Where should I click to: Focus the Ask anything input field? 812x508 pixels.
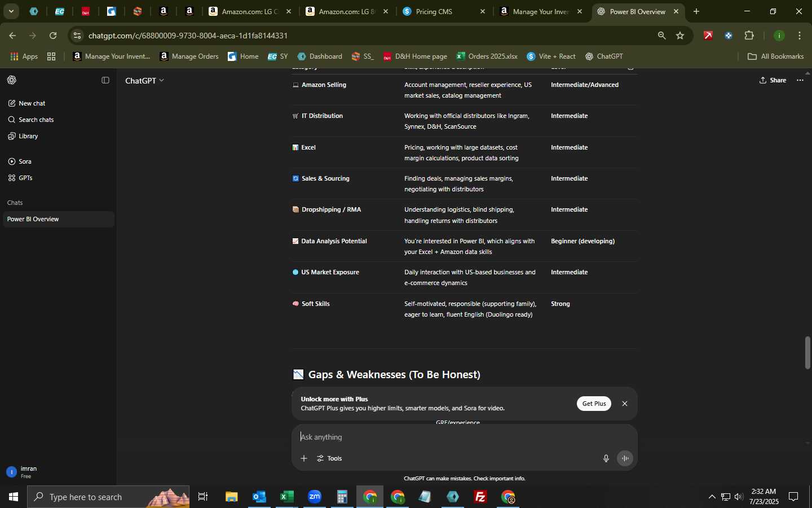[465, 437]
